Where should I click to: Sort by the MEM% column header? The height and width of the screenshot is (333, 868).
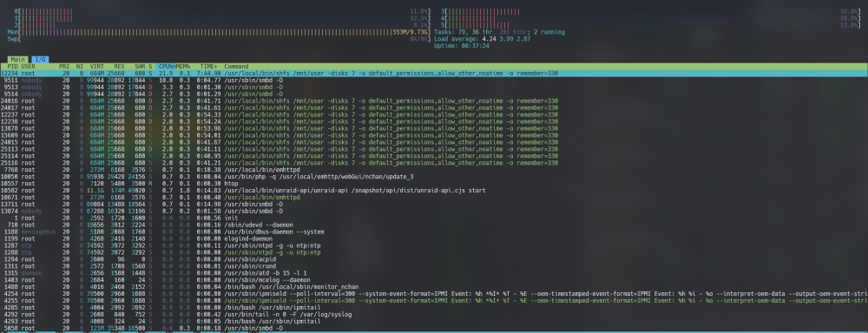[183, 67]
